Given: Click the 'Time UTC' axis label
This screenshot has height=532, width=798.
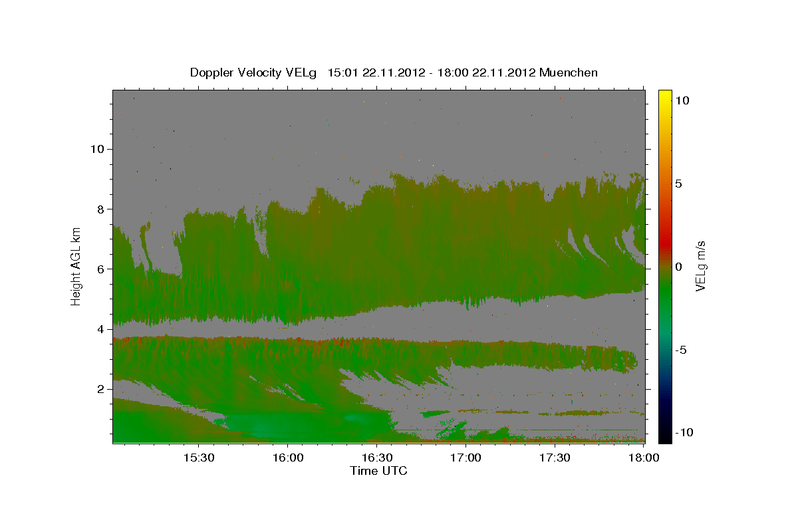Looking at the screenshot, I should [378, 471].
